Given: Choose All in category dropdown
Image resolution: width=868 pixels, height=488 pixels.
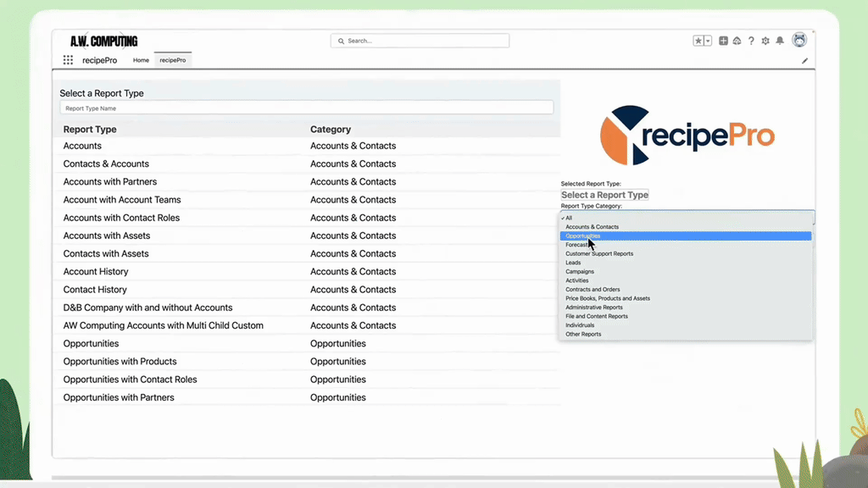Looking at the screenshot, I should pos(686,218).
